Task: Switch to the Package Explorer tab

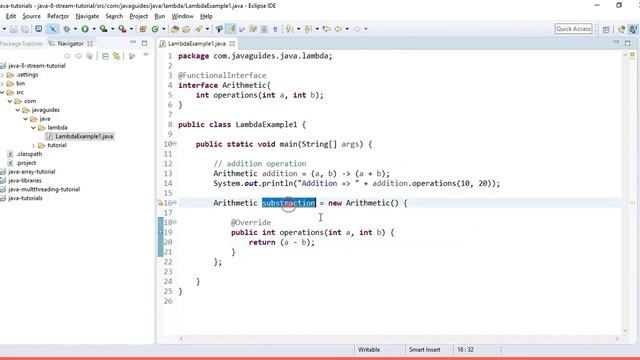Action: click(21, 43)
